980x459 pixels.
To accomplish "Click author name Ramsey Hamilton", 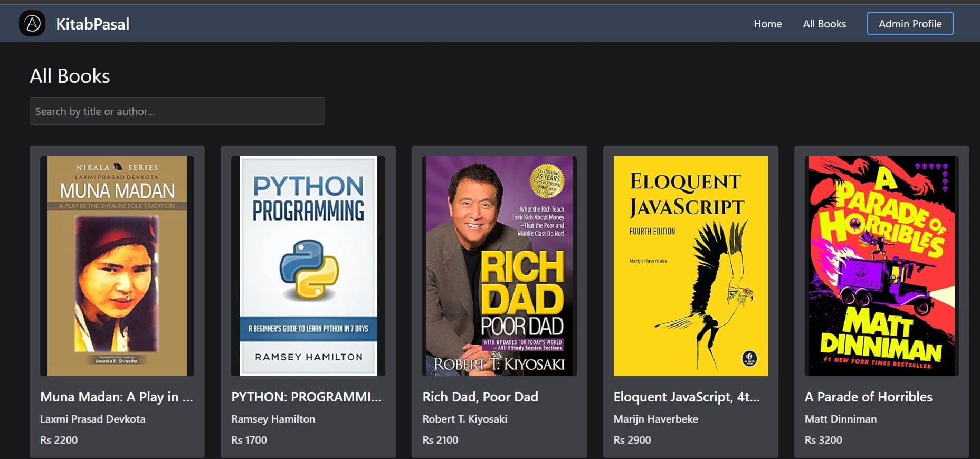I will point(273,419).
